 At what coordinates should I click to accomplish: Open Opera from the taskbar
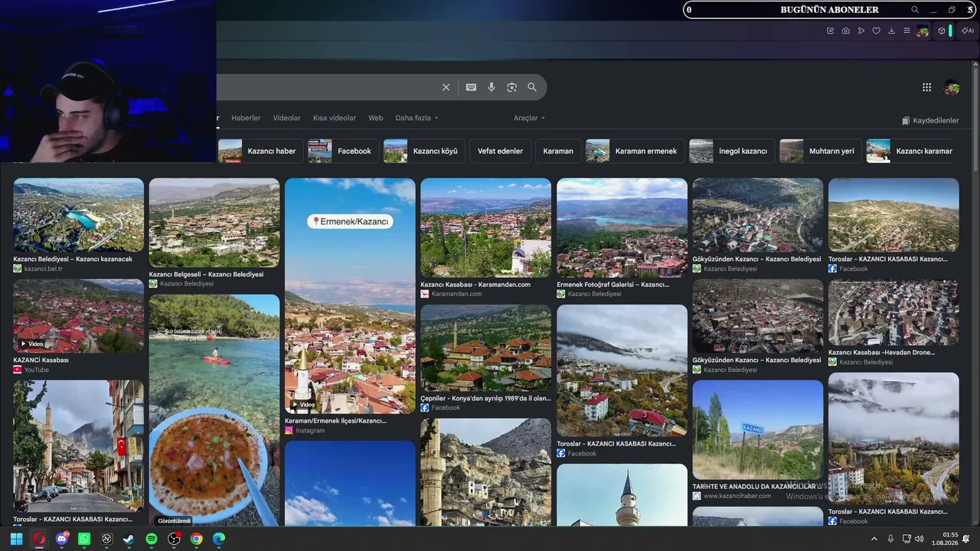coord(39,539)
